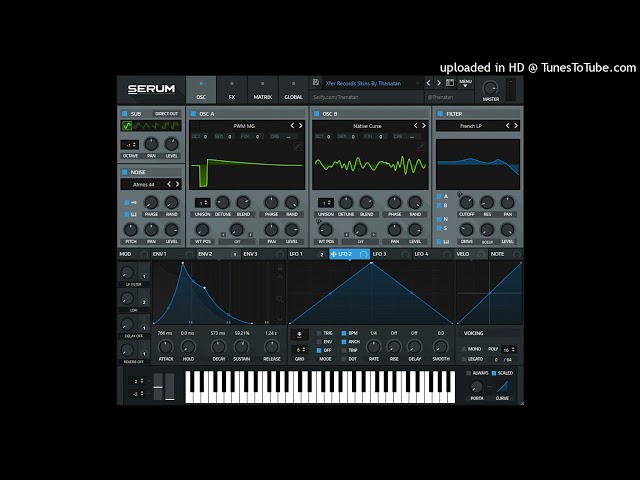The height and width of the screenshot is (480, 640).
Task: Click the save preset floppy disk icon
Action: tap(316, 83)
